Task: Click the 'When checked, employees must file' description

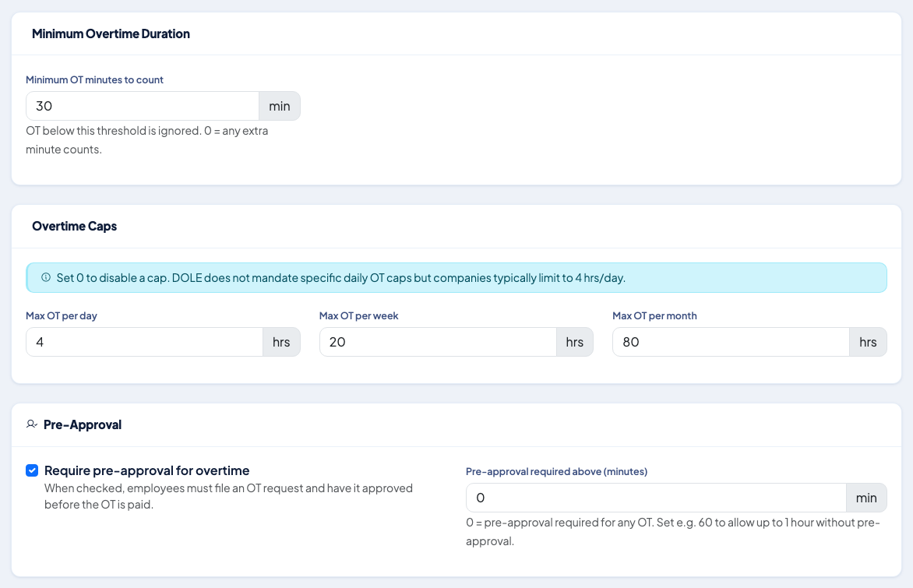Action: [228, 496]
